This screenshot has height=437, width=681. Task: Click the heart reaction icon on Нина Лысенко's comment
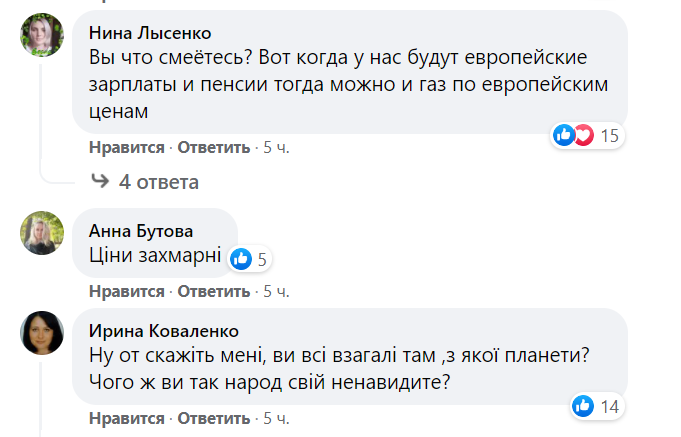point(582,135)
